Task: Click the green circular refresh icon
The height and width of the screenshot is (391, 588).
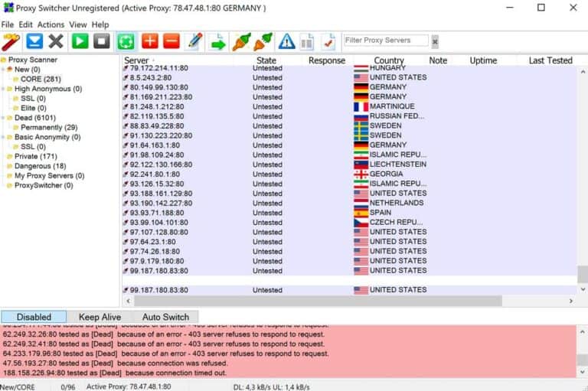Action: point(126,41)
